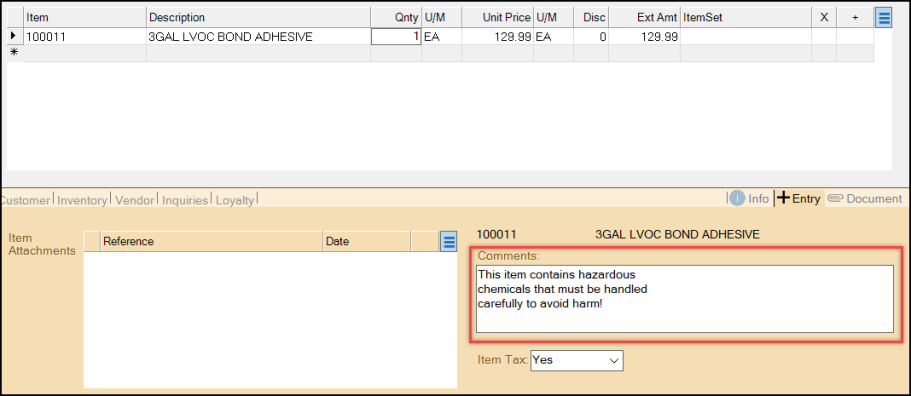Click inside the Comments text box

(684, 299)
